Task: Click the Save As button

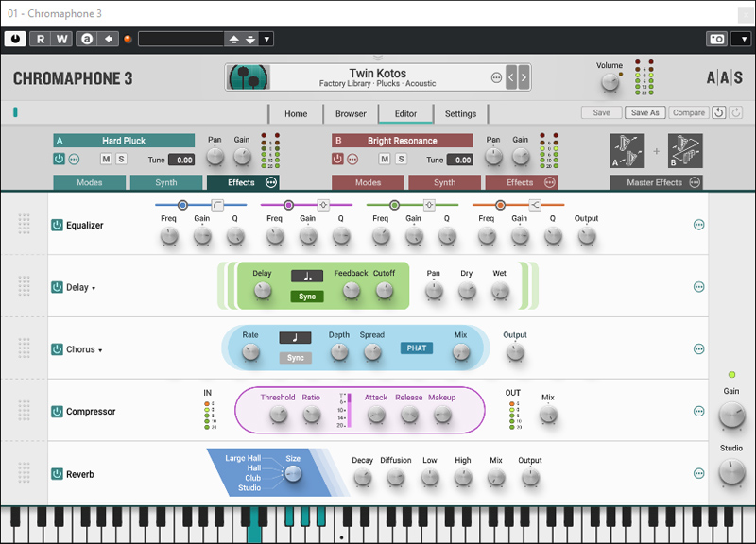Action: click(x=644, y=112)
